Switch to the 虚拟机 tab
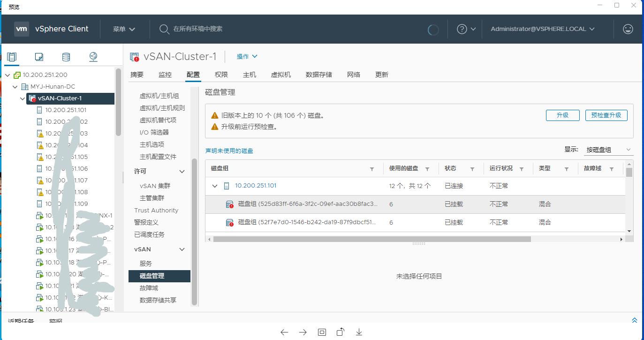 pyautogui.click(x=281, y=75)
